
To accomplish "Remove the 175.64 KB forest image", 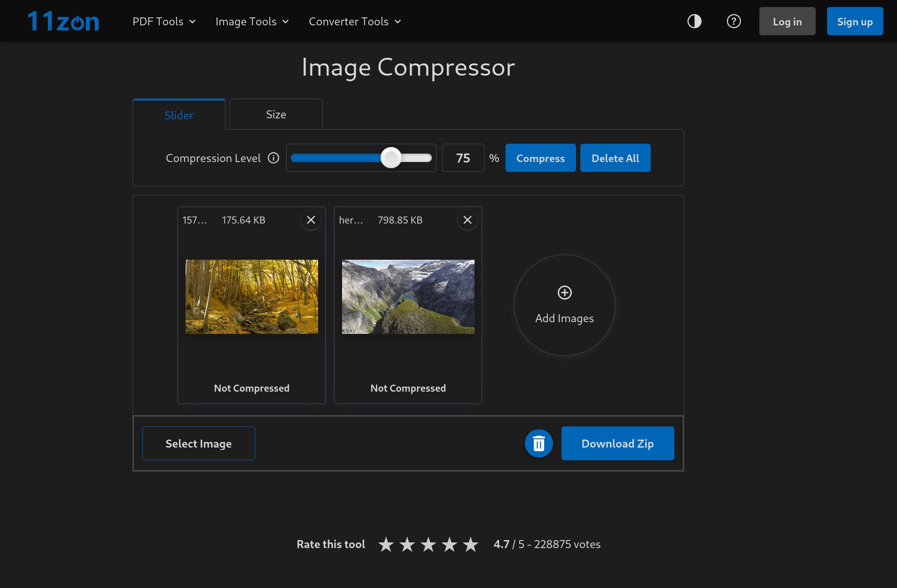I will (x=311, y=220).
